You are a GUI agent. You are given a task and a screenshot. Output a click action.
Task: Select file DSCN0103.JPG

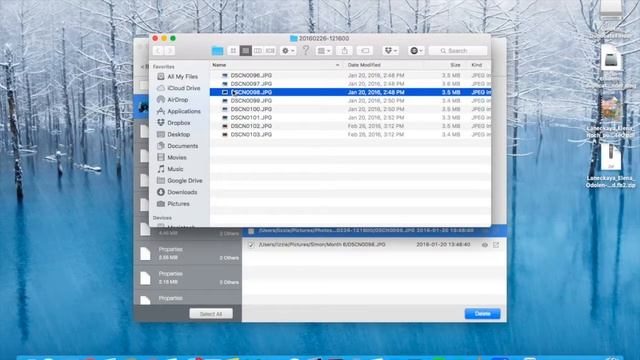click(x=350, y=134)
